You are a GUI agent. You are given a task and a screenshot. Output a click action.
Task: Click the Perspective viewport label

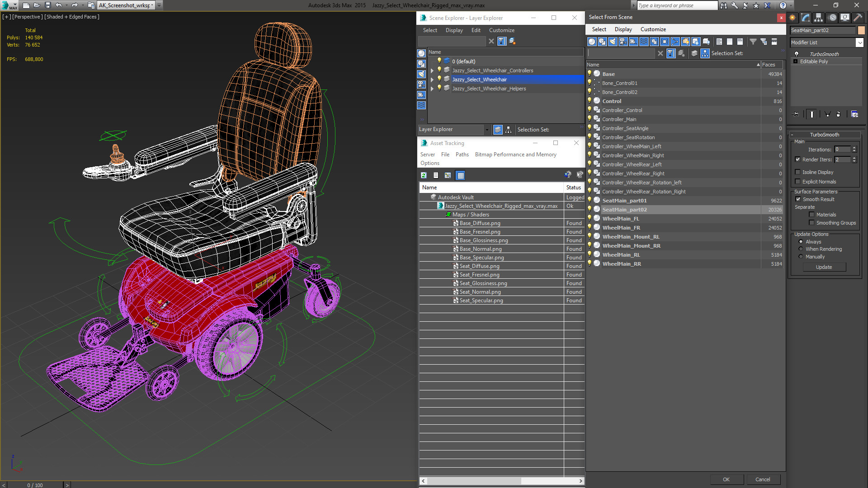(27, 17)
